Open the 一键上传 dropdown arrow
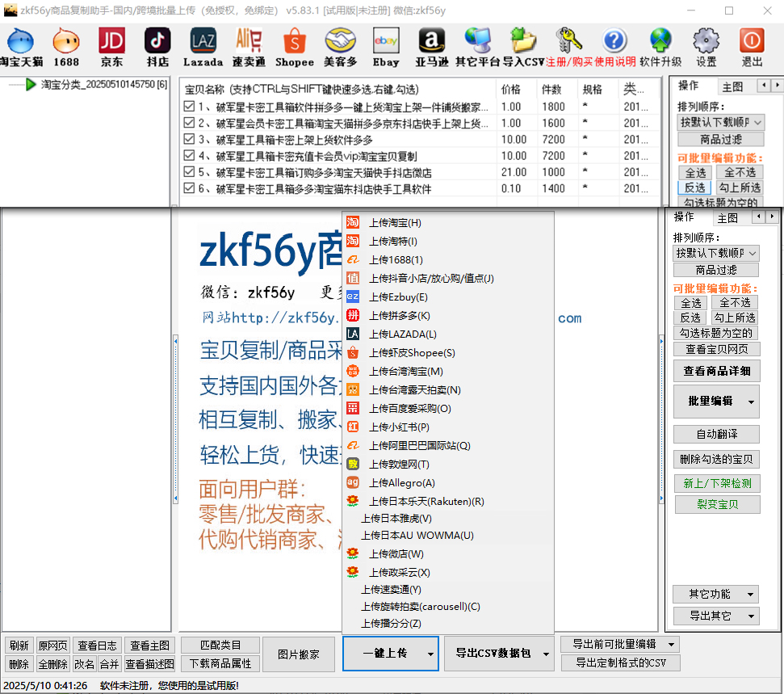Screen dimensions: 784x694 coord(430,654)
